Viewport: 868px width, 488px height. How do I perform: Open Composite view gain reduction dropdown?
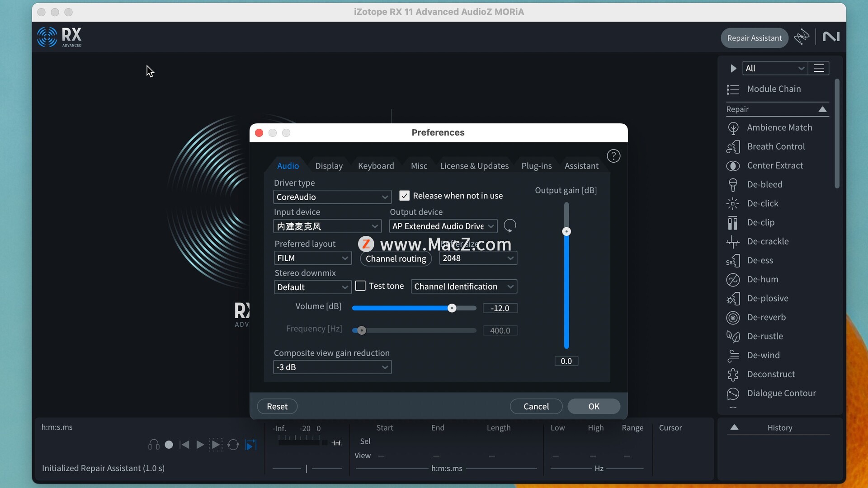(332, 367)
